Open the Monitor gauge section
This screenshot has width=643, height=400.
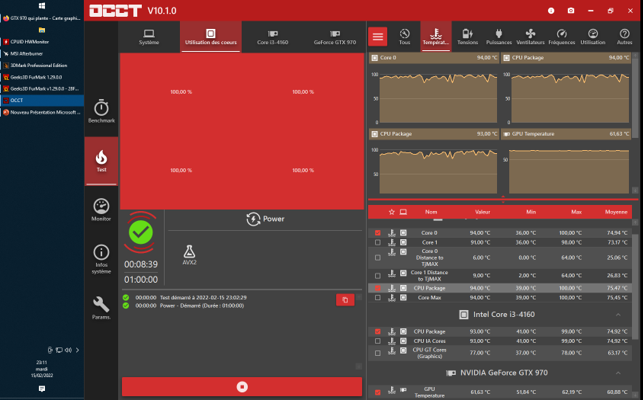point(101,210)
